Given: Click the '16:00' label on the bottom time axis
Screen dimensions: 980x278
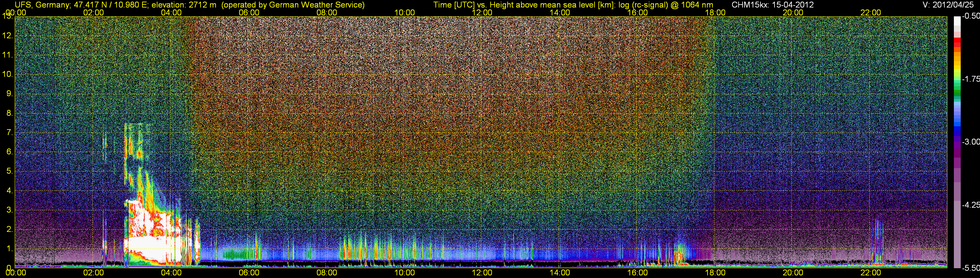Looking at the screenshot, I should point(638,273).
